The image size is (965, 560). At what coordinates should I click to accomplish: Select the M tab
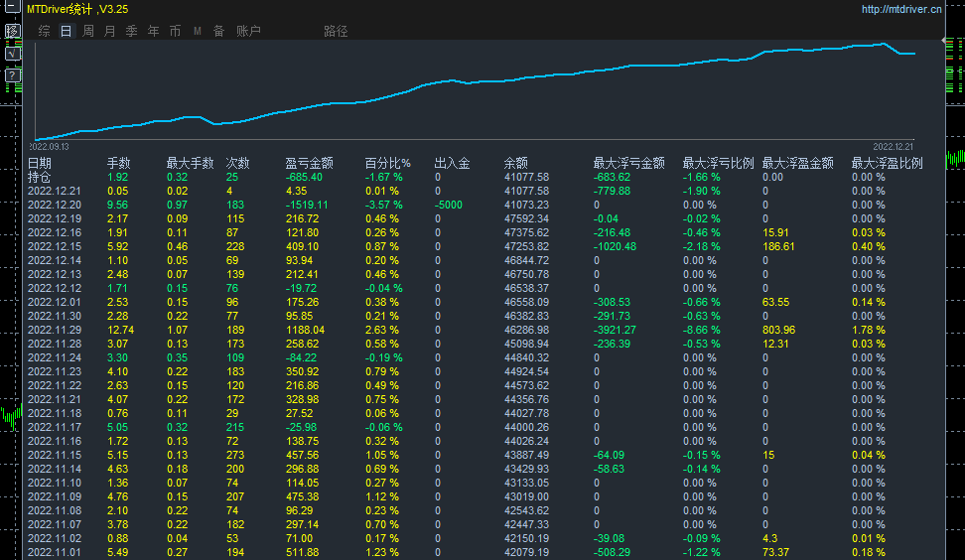pyautogui.click(x=197, y=31)
